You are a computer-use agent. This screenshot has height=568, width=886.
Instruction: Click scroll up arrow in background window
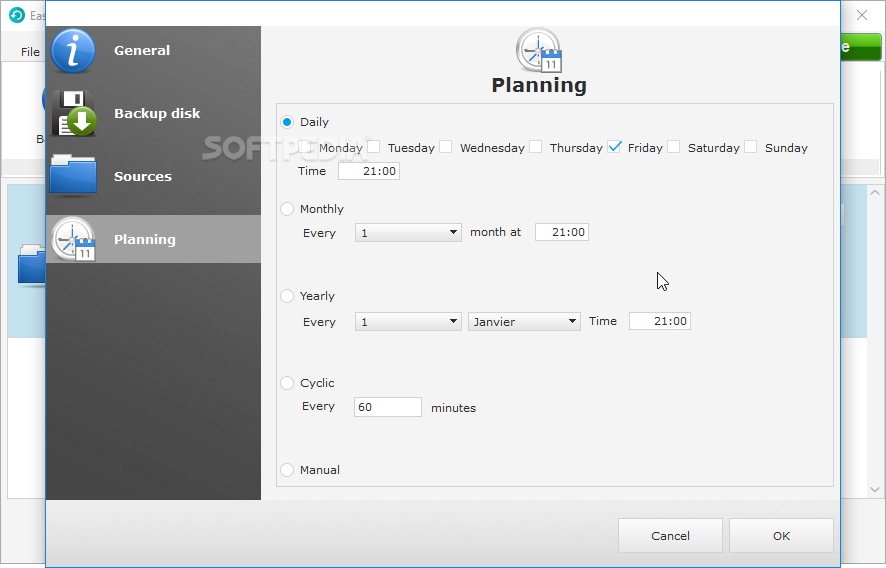coord(875,193)
